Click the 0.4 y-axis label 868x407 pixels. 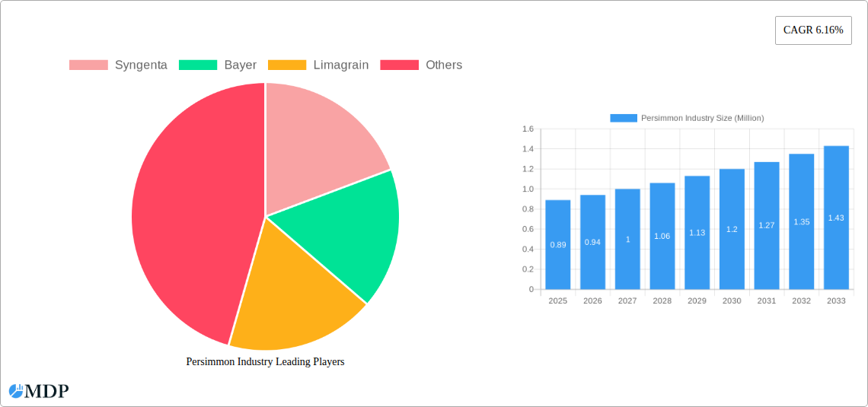point(528,249)
